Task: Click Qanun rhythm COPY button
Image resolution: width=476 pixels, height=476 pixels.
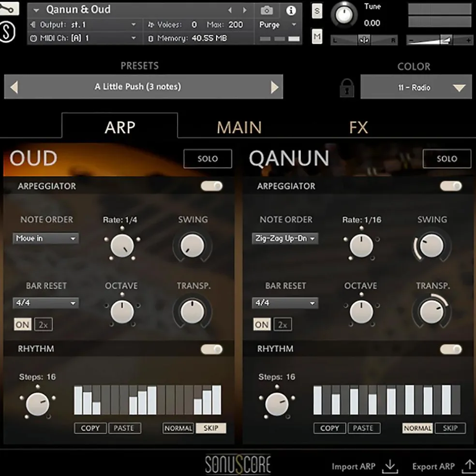Action: 330,428
